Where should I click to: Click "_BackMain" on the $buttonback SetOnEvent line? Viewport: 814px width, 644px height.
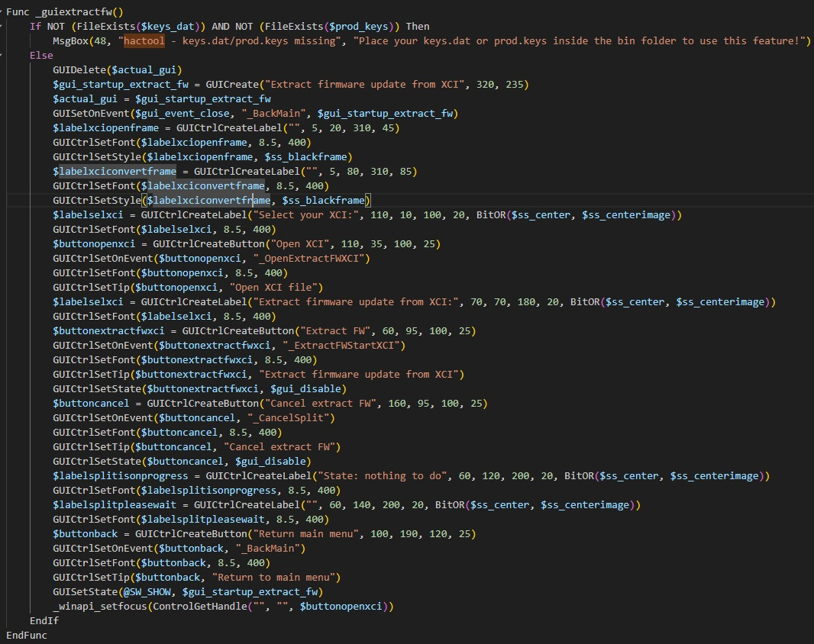point(267,549)
